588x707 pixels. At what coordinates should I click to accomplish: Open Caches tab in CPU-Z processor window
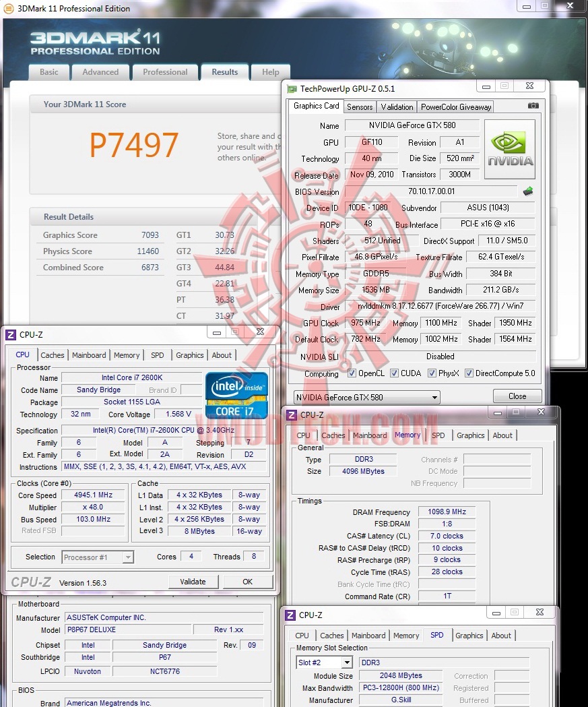pos(53,355)
